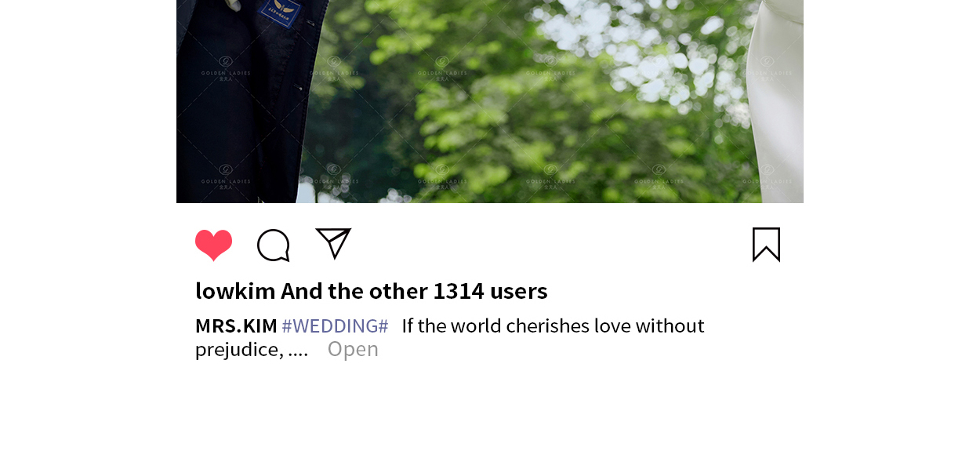Screen dimensions: 980x469
Task: Open lowkim's profile from likes line
Action: click(x=235, y=291)
